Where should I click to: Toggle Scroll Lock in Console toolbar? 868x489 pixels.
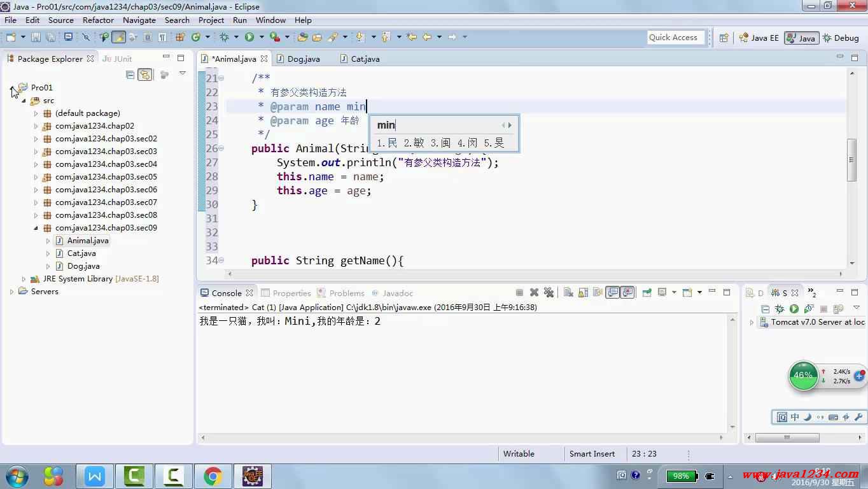(x=583, y=293)
